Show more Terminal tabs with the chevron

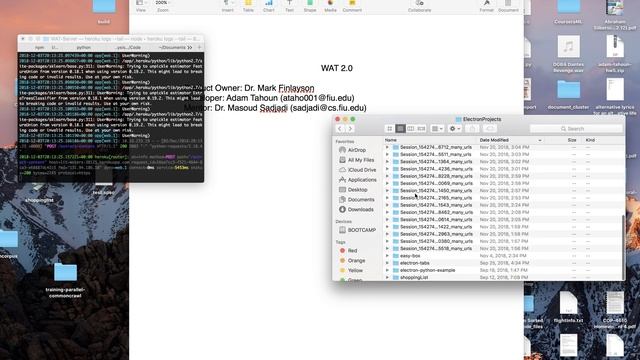pos(190,48)
